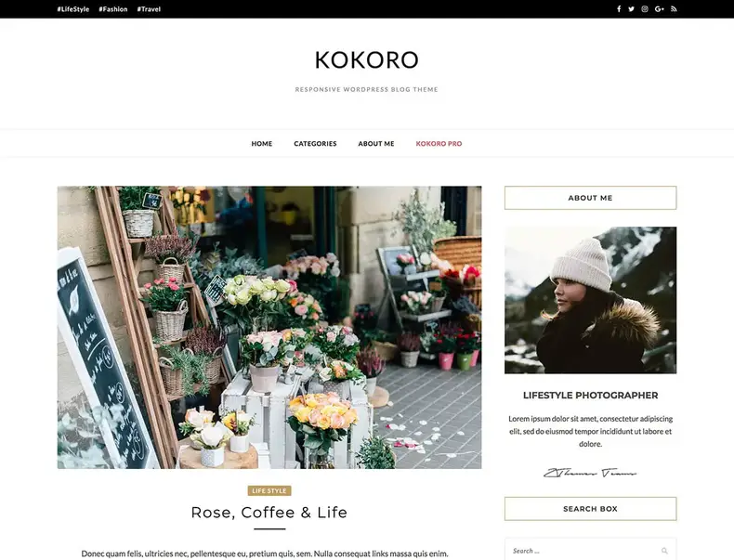Click the signature image below the bio

[x=590, y=473]
